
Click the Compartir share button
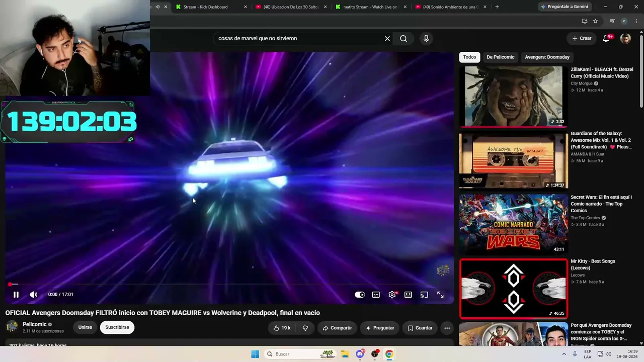(x=337, y=328)
